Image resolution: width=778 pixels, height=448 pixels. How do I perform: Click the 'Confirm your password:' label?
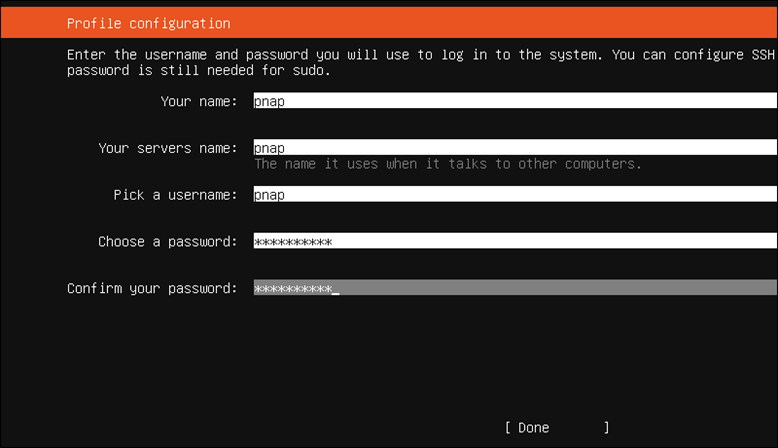tap(152, 288)
